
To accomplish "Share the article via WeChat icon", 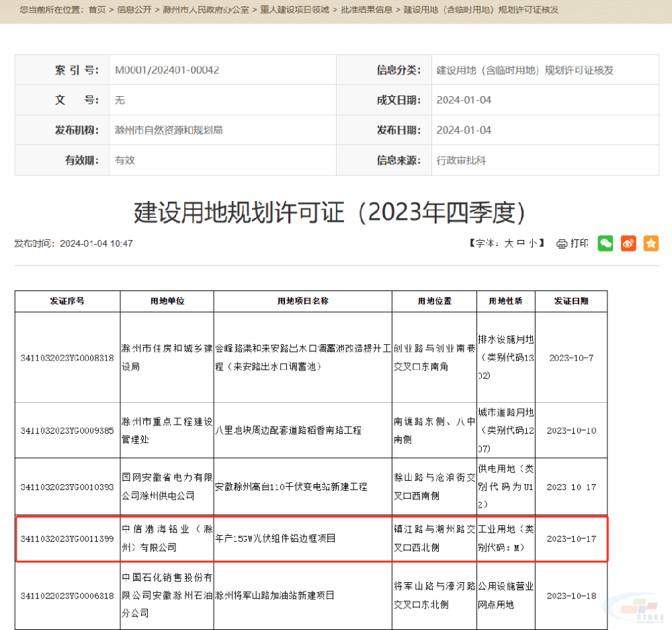I will click(605, 243).
